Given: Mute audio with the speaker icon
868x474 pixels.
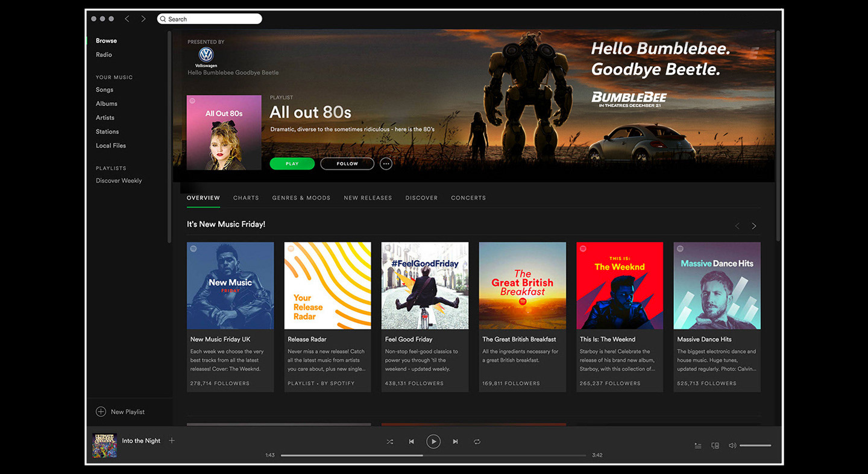Looking at the screenshot, I should 732,446.
